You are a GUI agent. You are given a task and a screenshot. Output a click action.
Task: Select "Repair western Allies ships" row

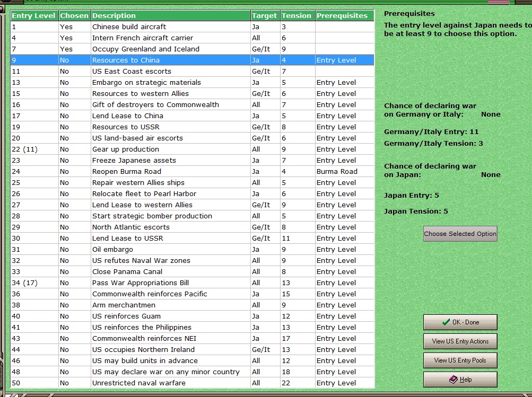coord(193,183)
